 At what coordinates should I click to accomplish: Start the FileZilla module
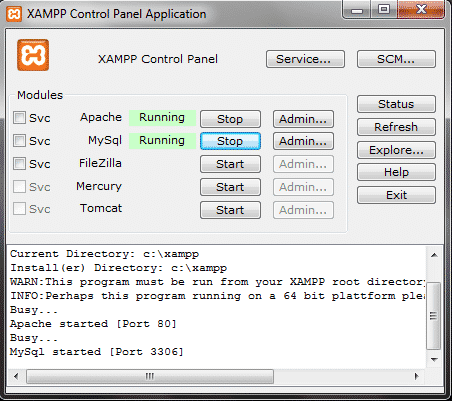point(230,164)
